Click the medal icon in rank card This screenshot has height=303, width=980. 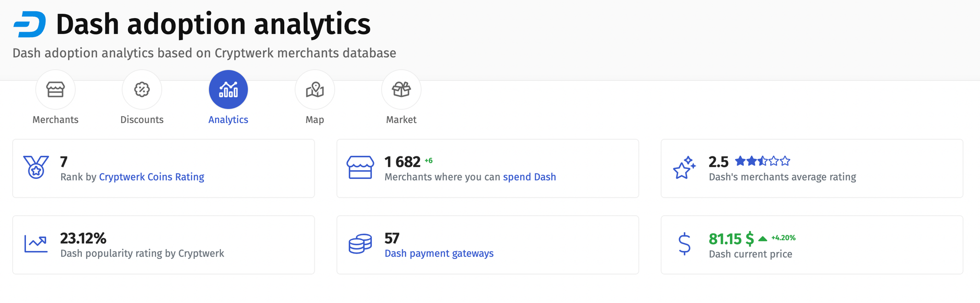click(x=36, y=167)
